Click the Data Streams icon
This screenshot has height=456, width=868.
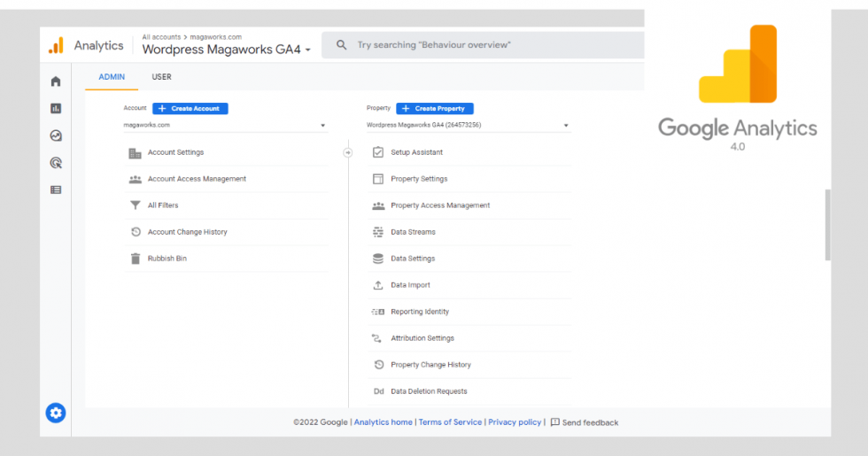(x=378, y=232)
